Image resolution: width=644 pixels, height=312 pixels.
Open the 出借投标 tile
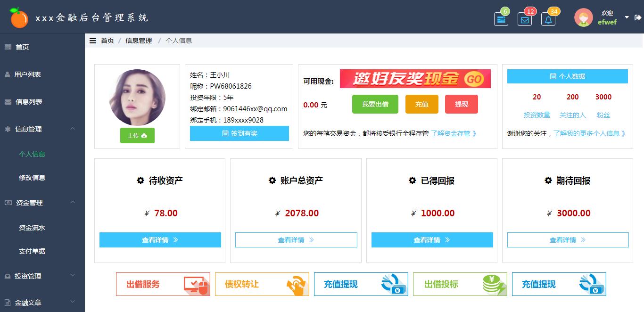coord(460,284)
